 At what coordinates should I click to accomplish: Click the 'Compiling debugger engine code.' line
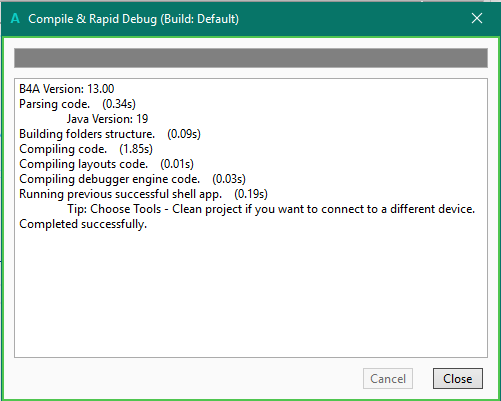109,179
